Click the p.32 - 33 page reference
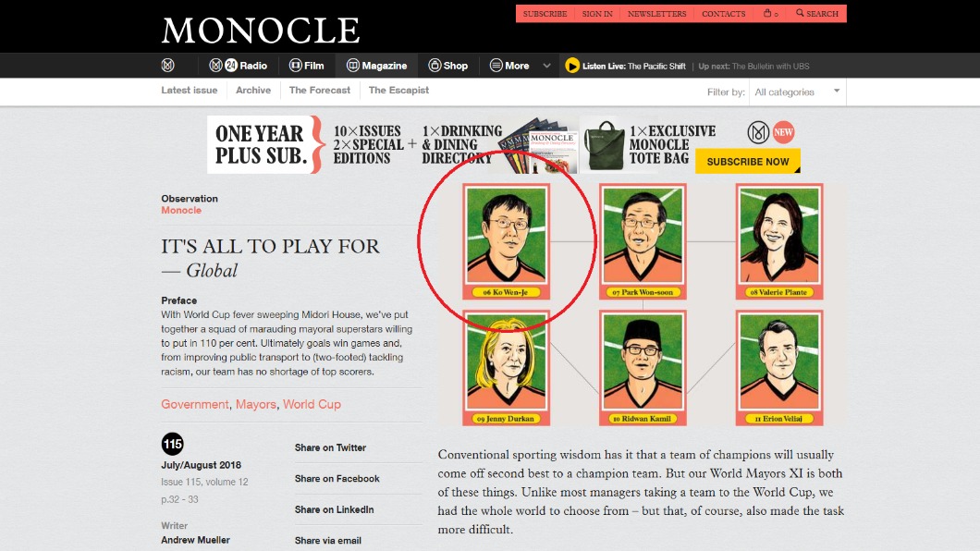This screenshot has height=551, width=980. point(179,499)
